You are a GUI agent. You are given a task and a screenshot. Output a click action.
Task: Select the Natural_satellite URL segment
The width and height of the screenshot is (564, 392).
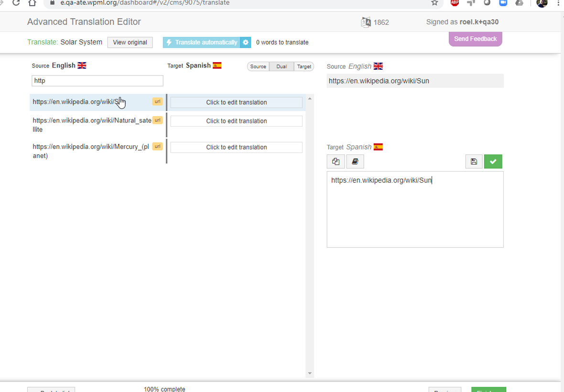(92, 125)
